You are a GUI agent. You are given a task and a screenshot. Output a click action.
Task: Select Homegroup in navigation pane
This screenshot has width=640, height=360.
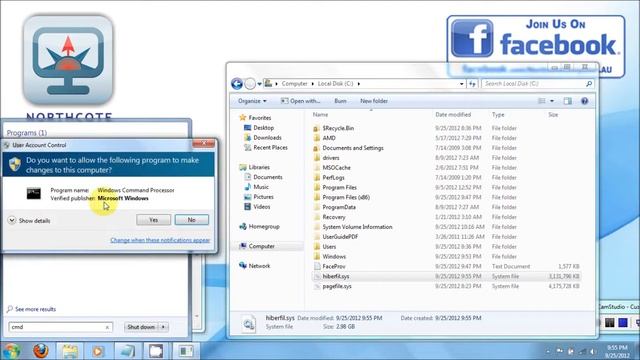pyautogui.click(x=260, y=226)
